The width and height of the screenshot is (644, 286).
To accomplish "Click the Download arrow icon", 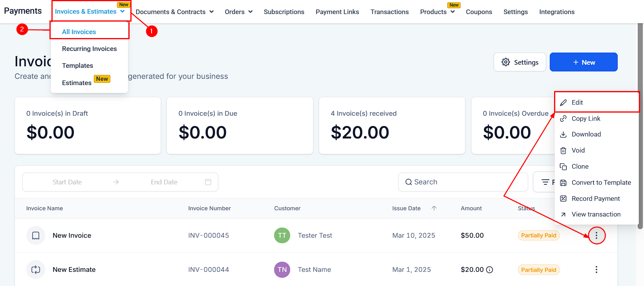I will [x=563, y=135].
